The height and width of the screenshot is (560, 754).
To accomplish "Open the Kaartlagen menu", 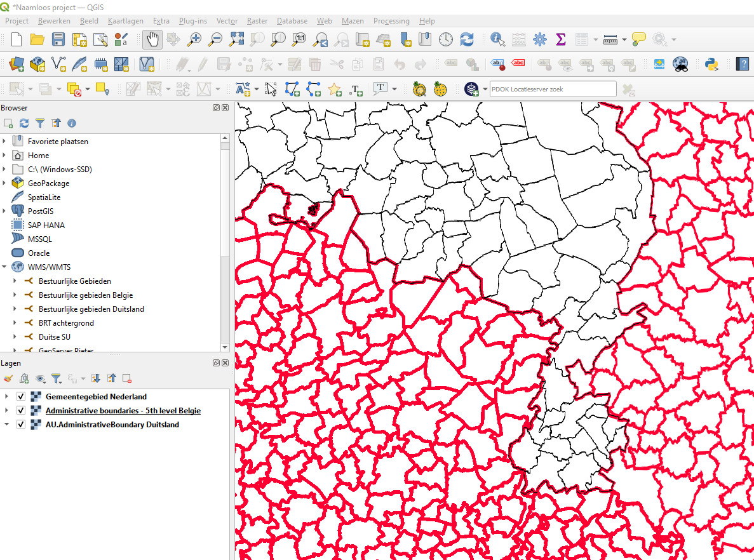I will click(126, 21).
